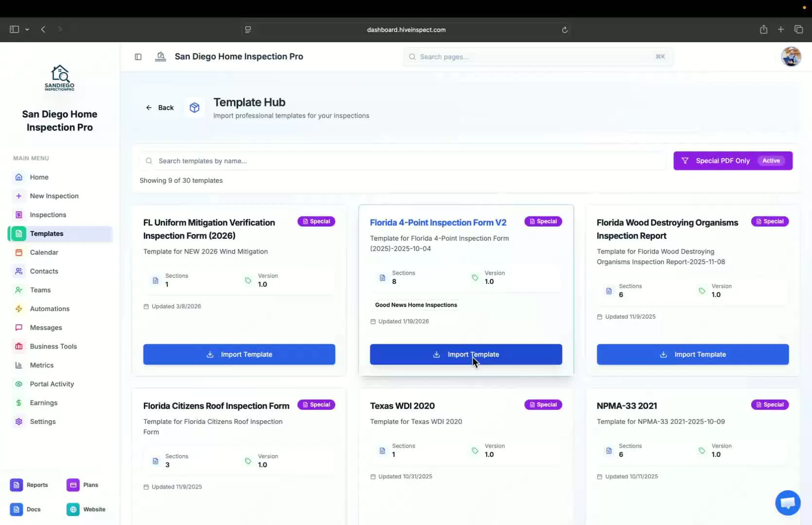Open Contacts in the sidebar
Viewport: 812px width, 525px height.
44,271
